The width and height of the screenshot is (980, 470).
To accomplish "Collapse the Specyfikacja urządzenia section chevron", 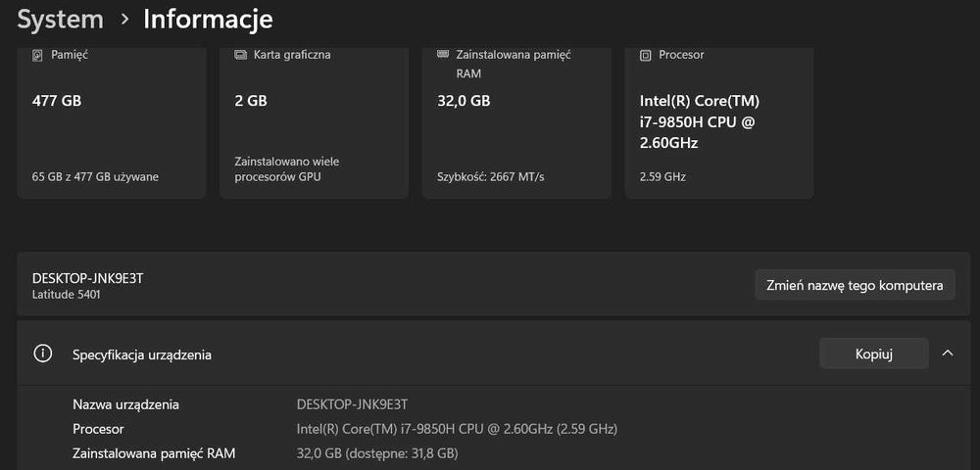I will tap(948, 353).
